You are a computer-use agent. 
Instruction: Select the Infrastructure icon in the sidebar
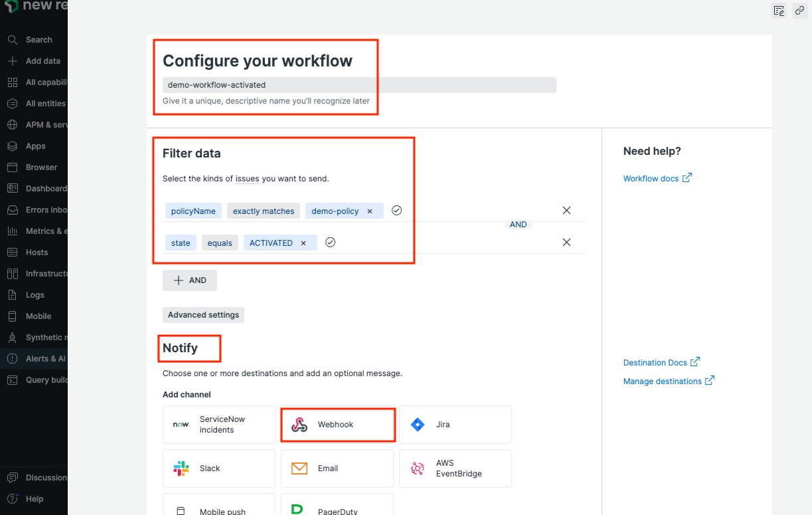click(x=13, y=273)
